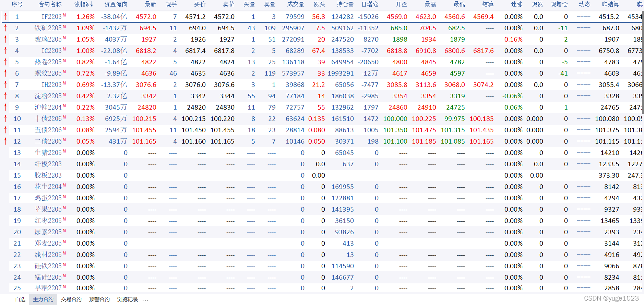Open the 浏览记录 tab

click(x=128, y=300)
